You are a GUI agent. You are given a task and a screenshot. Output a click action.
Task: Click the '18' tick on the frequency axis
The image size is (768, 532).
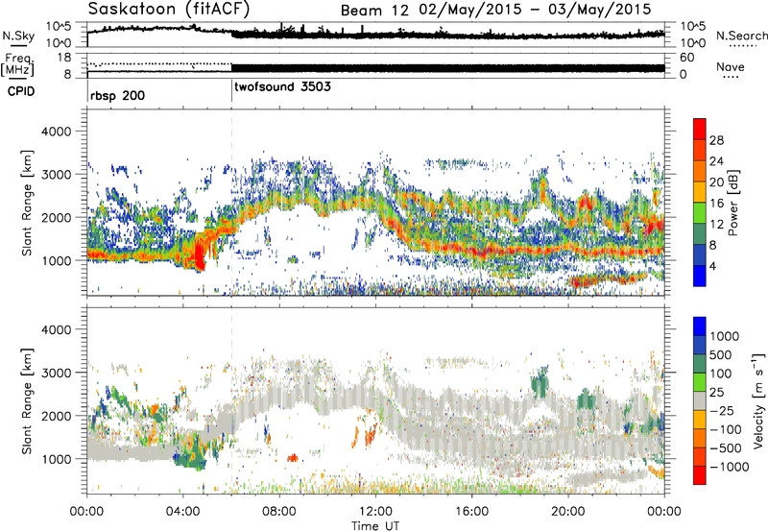[63, 58]
